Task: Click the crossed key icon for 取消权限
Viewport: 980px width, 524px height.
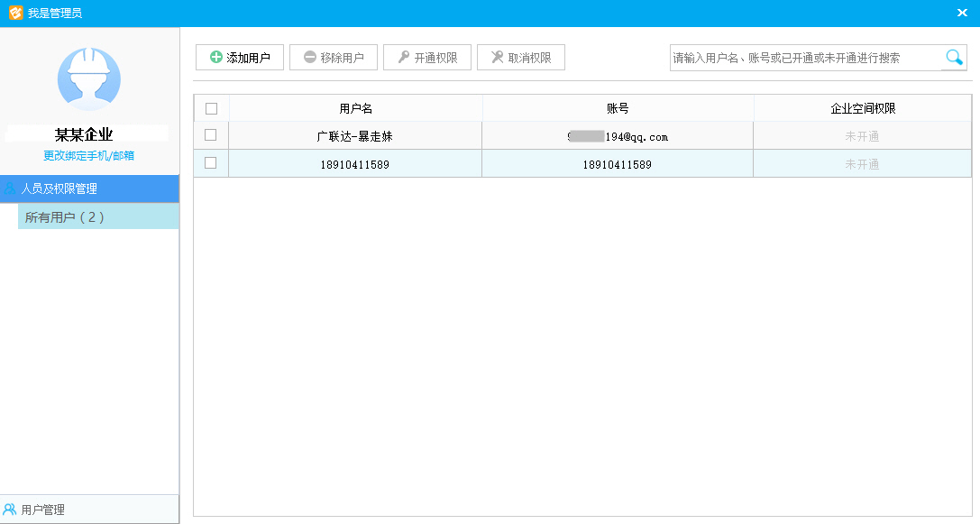Action: (x=497, y=58)
